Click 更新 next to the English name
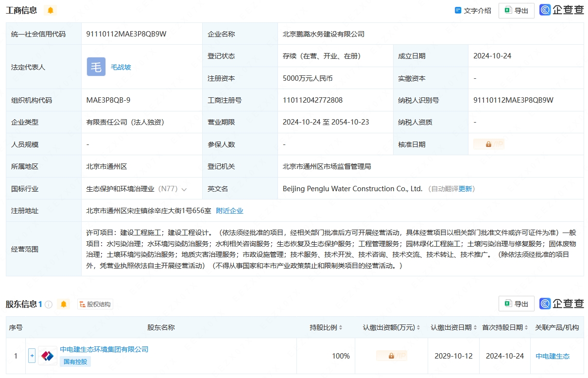Image resolution: width=588 pixels, height=378 pixels. (x=466, y=189)
